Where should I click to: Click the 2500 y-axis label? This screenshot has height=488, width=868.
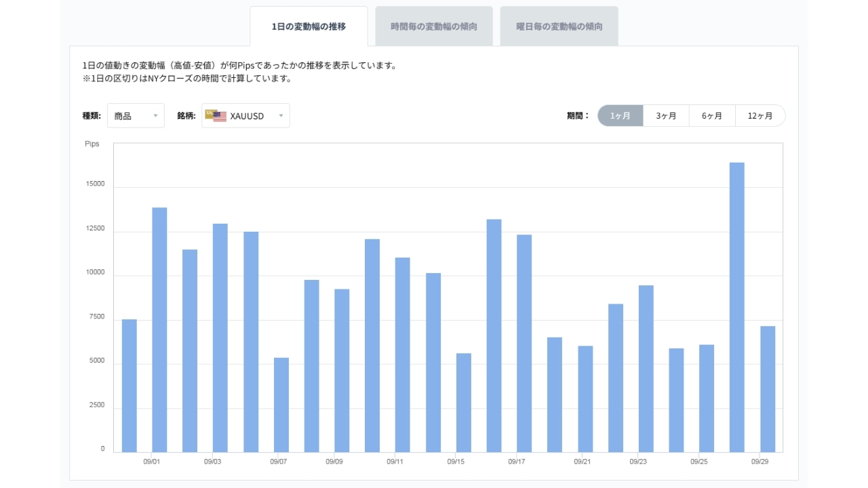[x=97, y=405]
